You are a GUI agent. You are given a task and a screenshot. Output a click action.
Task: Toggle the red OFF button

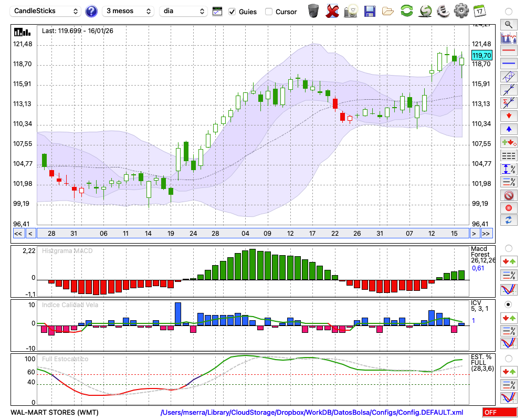(x=500, y=412)
